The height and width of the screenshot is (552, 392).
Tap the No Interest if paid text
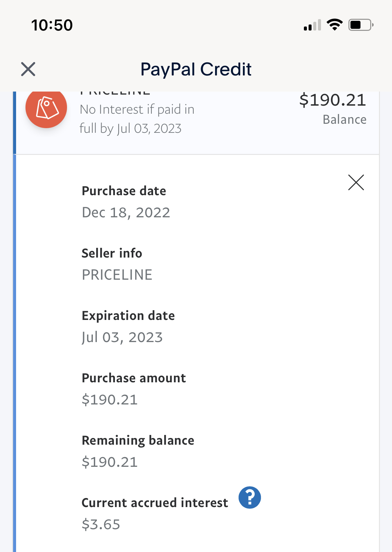pos(137,119)
